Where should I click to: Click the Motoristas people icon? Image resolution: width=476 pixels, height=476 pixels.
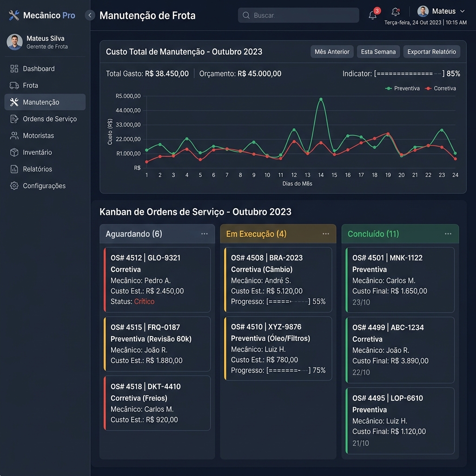click(14, 136)
